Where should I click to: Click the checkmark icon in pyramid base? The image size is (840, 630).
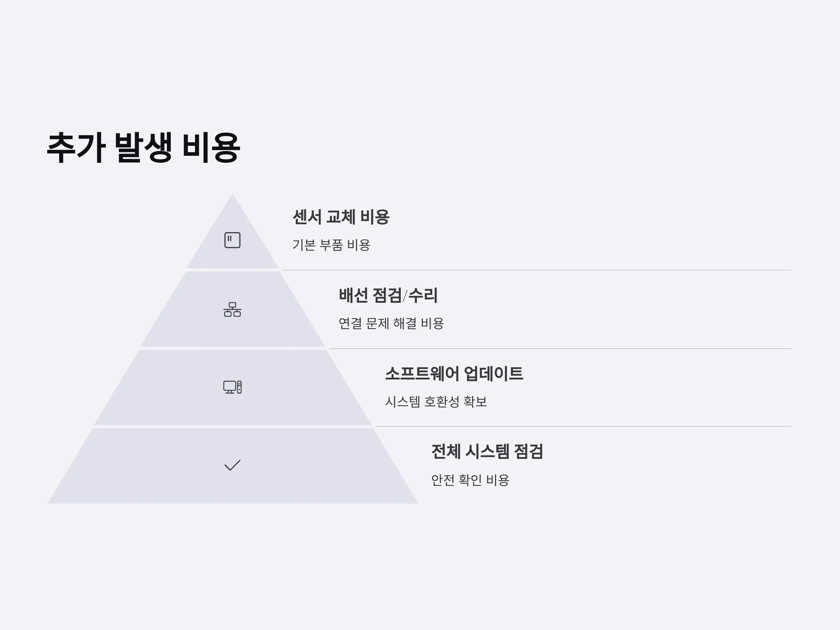click(x=232, y=465)
